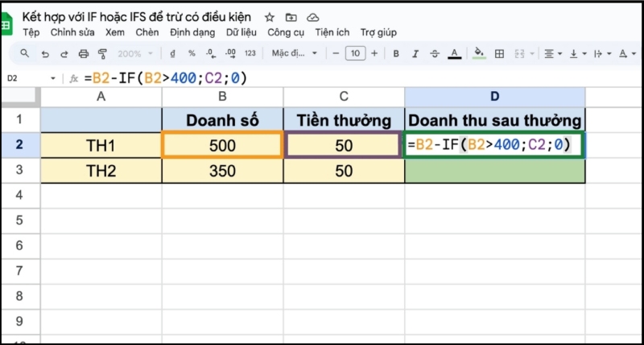Open the fill color bucket picker
The width and height of the screenshot is (644, 345).
[479, 53]
